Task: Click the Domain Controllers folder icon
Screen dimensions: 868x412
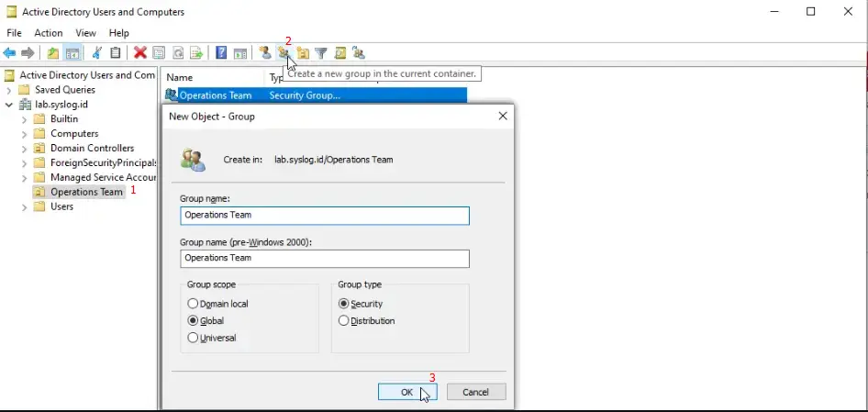Action: point(39,148)
